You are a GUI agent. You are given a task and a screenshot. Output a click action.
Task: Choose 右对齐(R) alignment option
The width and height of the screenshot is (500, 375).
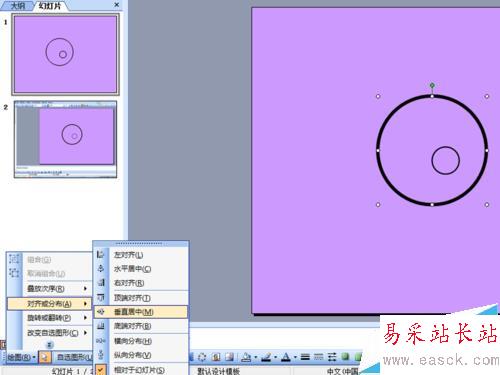coord(141,283)
